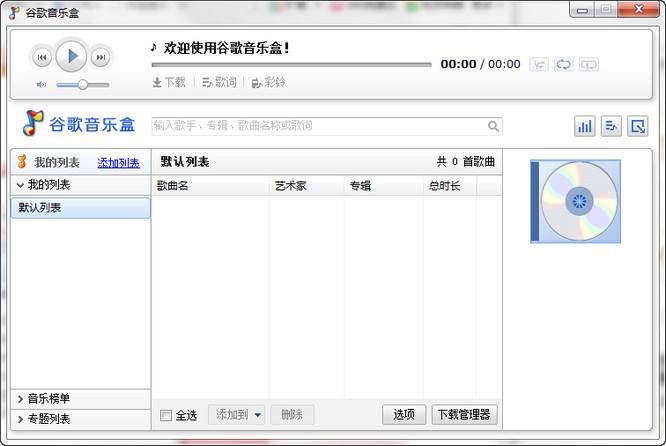Skip to next track
Viewport: 666px width, 446px height.
[x=101, y=57]
